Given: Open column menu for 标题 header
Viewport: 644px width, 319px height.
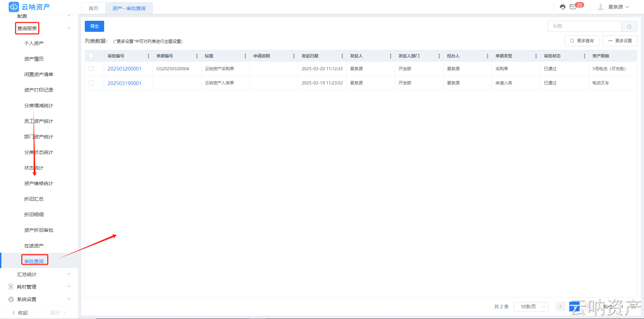Looking at the screenshot, I should (245, 56).
